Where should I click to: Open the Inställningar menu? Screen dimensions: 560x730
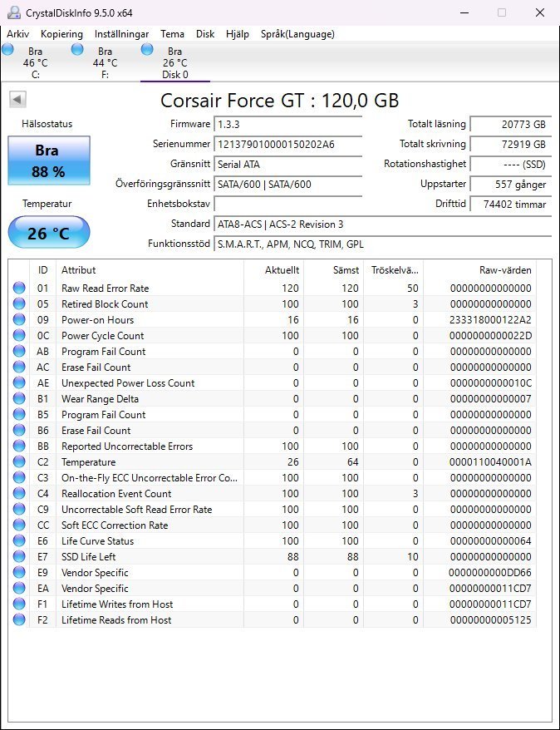121,34
